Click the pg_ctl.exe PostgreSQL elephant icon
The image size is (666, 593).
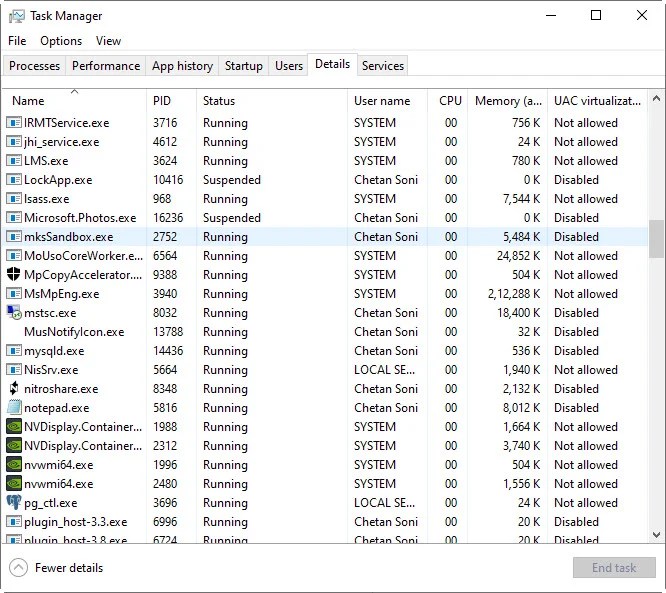(14, 503)
